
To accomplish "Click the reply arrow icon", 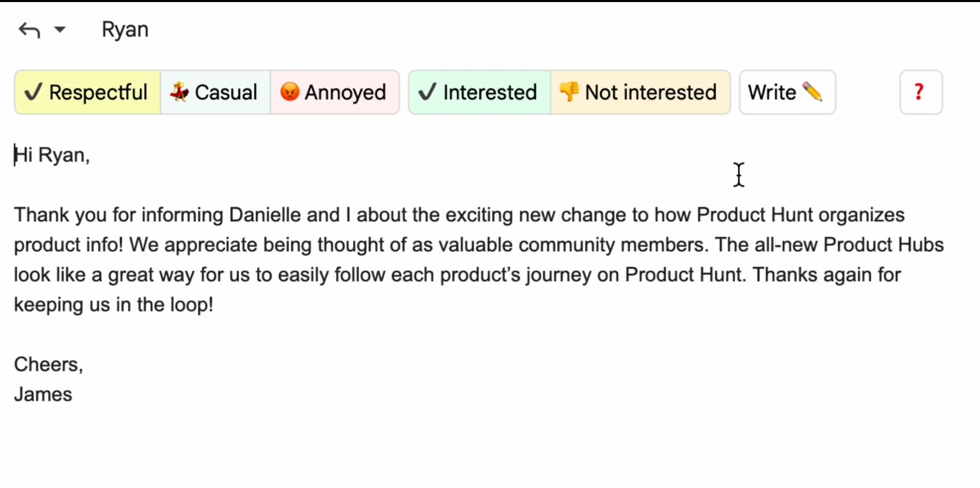I will point(29,30).
